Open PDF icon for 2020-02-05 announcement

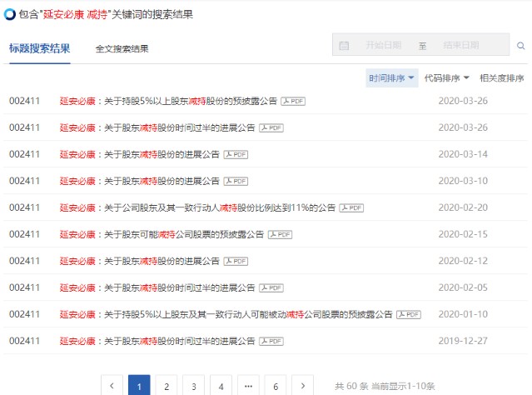click(271, 288)
